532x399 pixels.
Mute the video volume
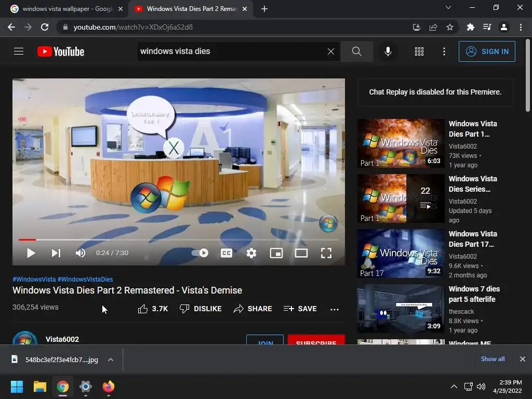pos(81,253)
